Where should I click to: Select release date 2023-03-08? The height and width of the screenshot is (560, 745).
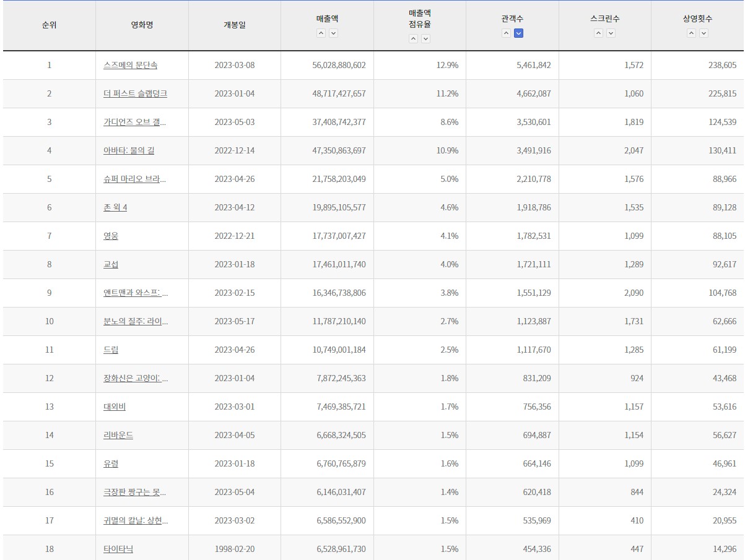[235, 65]
